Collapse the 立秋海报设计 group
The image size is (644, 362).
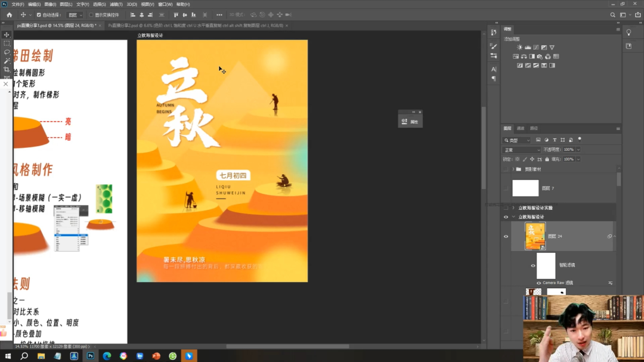pyautogui.click(x=513, y=217)
